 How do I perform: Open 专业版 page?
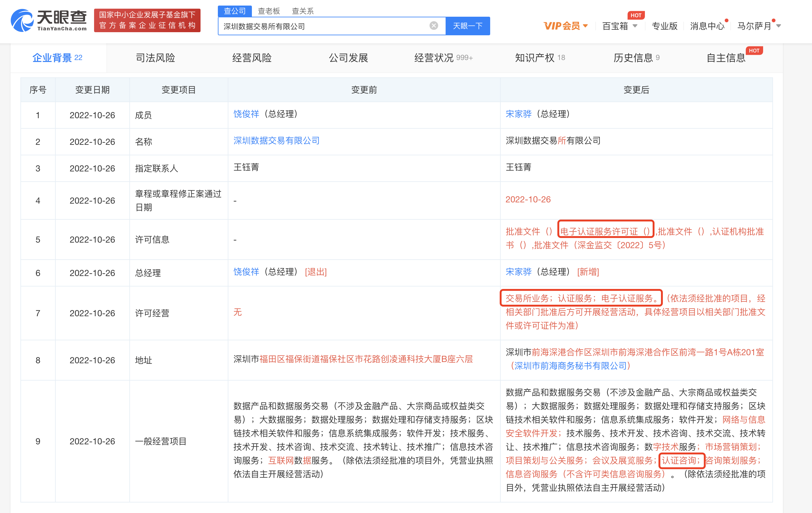coord(664,26)
